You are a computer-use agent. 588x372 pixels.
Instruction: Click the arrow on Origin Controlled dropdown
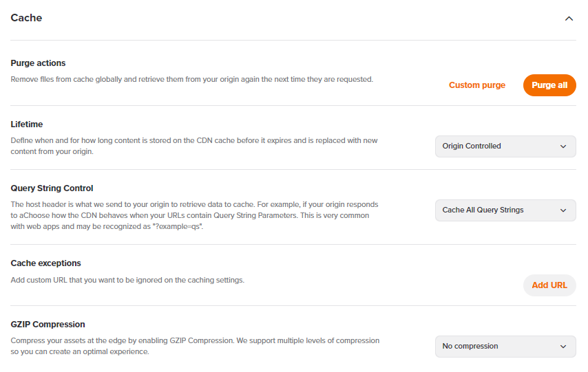pyautogui.click(x=563, y=146)
